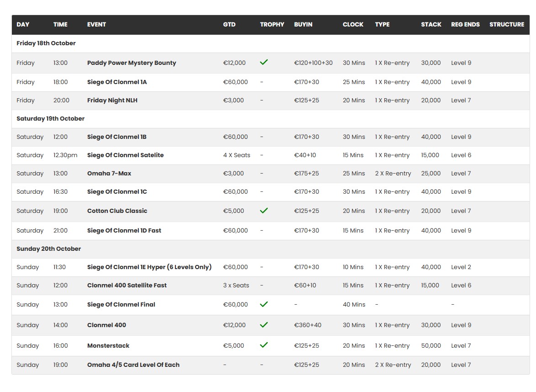Click the STRUCTURE column header
The height and width of the screenshot is (392, 536).
coord(507,25)
